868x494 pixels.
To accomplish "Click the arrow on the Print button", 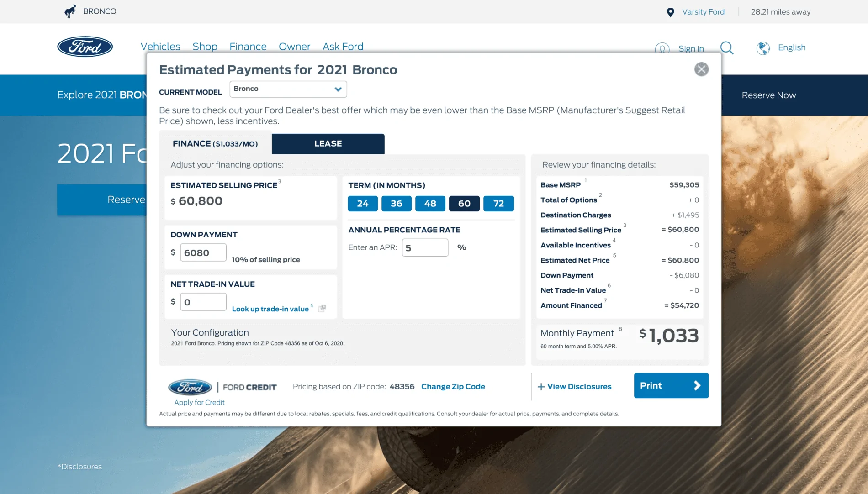I will pos(697,386).
